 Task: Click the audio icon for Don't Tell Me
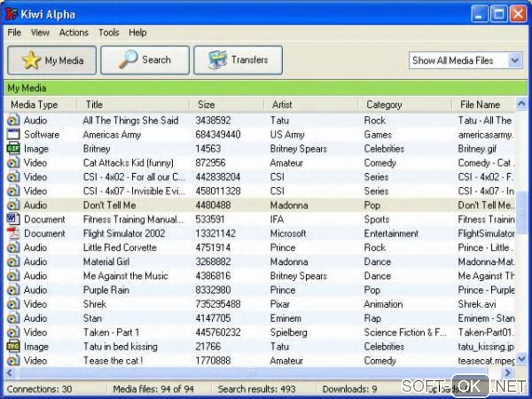click(x=13, y=205)
